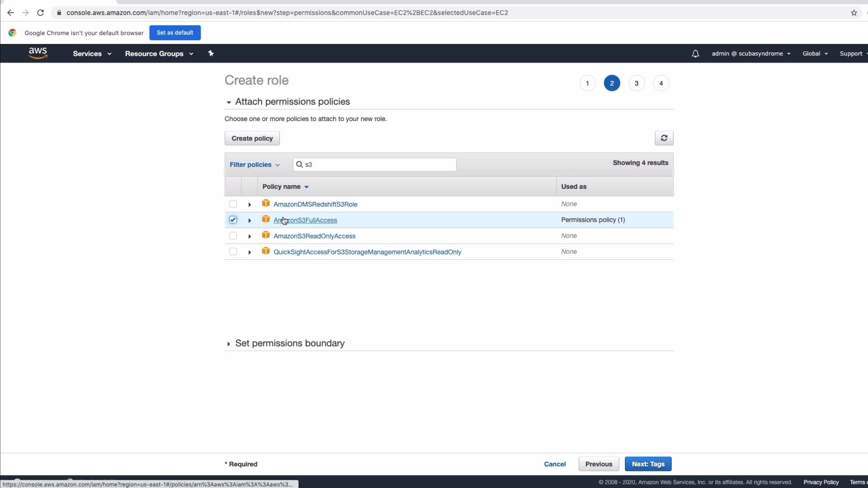Open the AmazonS3ReadOnlyAccess policy link
Viewport: 868px width, 488px height.
[314, 236]
